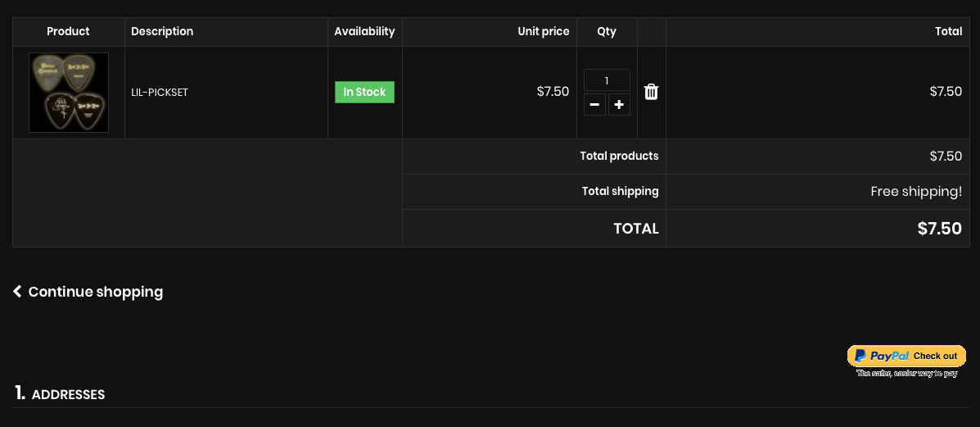Click the Free shipping! text
980x427 pixels.
(x=916, y=192)
